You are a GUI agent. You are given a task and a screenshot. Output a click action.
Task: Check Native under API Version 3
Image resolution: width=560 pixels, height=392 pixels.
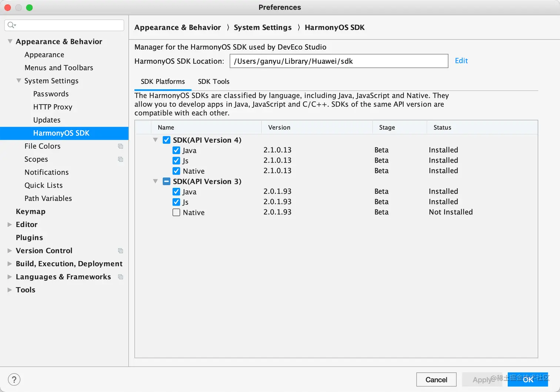click(x=176, y=212)
